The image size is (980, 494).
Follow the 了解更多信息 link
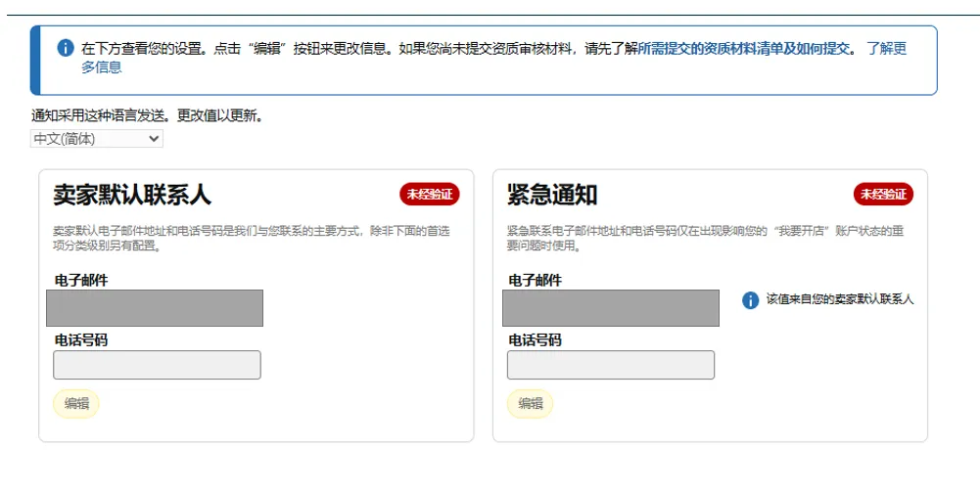(x=886, y=49)
